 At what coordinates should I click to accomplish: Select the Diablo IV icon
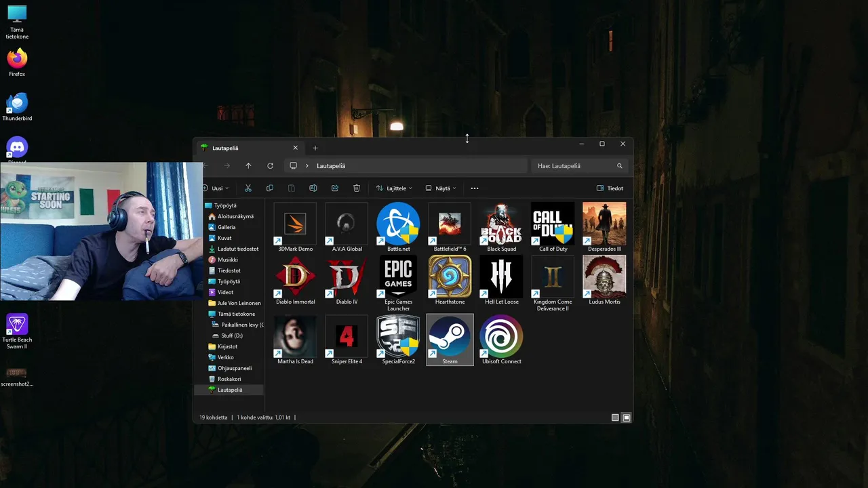(347, 280)
